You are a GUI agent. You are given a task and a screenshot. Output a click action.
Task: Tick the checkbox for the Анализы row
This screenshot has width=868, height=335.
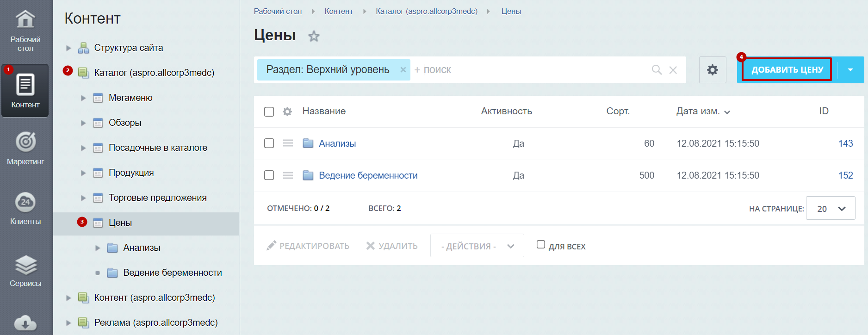tap(269, 143)
